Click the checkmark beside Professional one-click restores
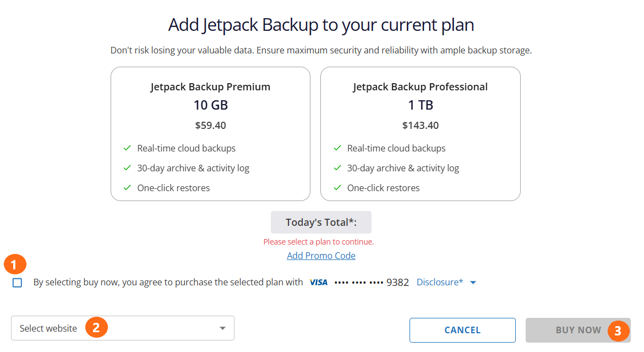This screenshot has height=352, width=644. coord(337,187)
